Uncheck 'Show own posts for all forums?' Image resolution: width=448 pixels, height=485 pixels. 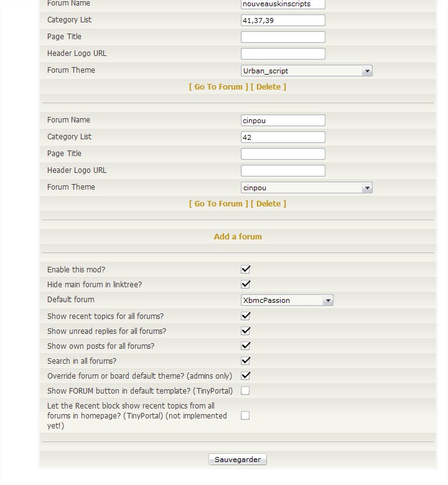tap(246, 346)
